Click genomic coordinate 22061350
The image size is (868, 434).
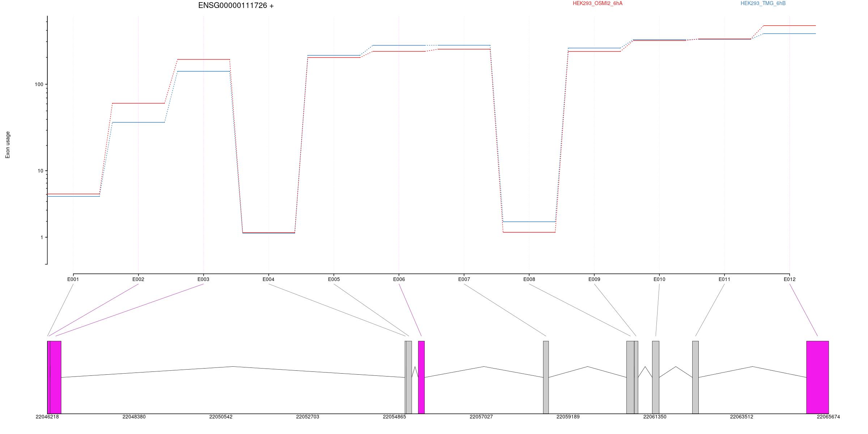click(x=655, y=417)
